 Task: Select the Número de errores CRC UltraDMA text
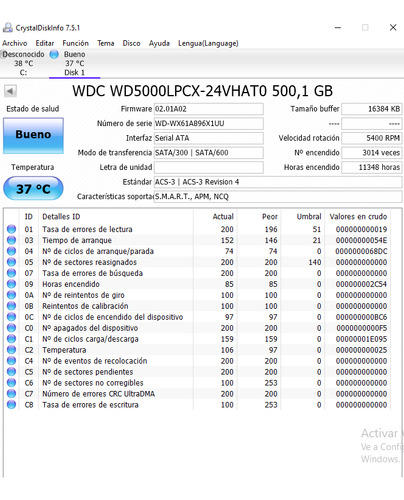click(98, 394)
